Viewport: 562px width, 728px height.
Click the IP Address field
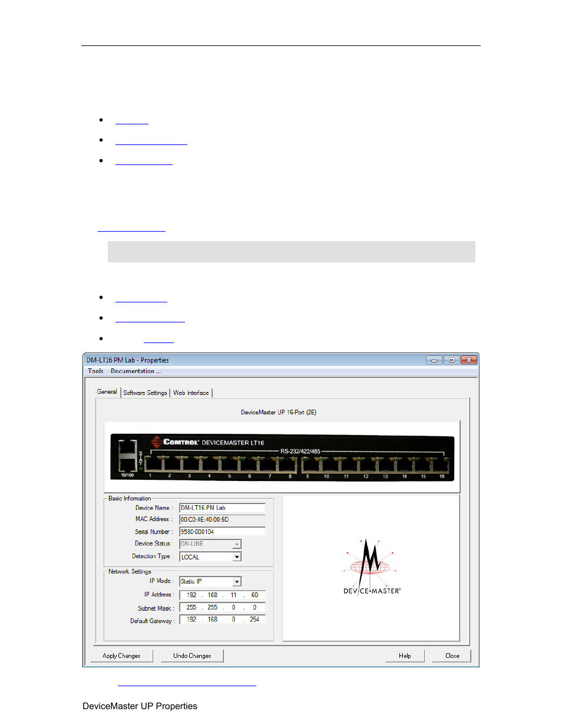tap(222, 595)
